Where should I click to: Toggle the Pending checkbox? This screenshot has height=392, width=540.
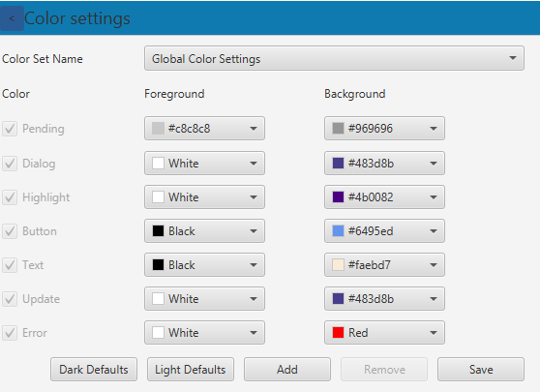(x=10, y=129)
